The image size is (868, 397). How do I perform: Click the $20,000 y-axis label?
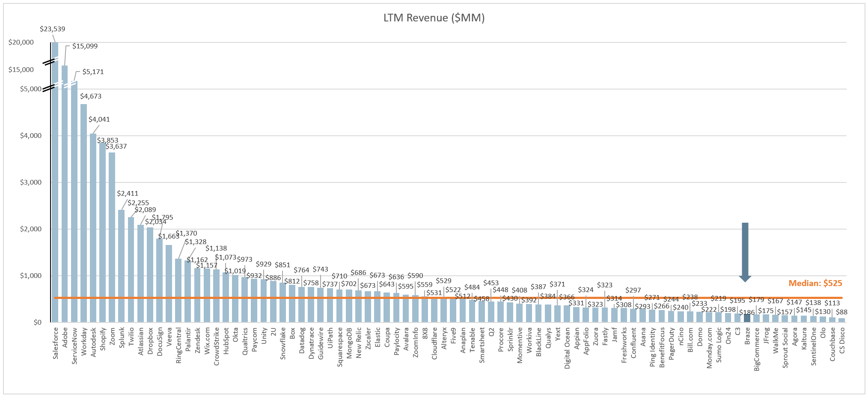pos(21,42)
